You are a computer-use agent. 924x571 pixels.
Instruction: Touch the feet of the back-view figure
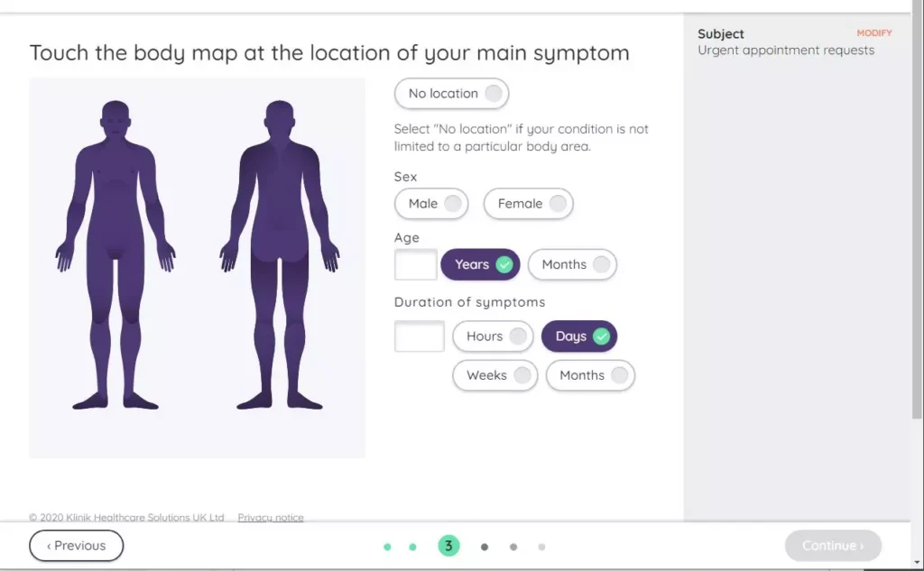point(280,400)
